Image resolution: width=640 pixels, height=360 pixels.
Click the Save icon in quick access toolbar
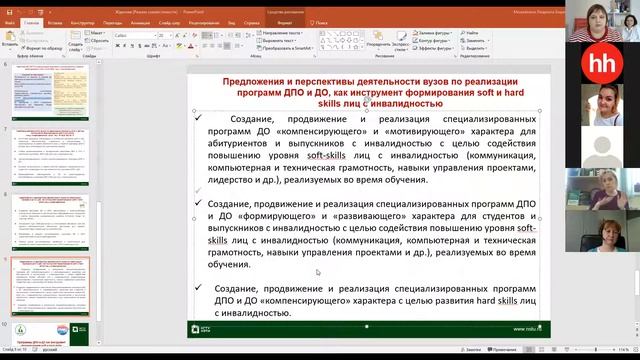[x=10, y=12]
